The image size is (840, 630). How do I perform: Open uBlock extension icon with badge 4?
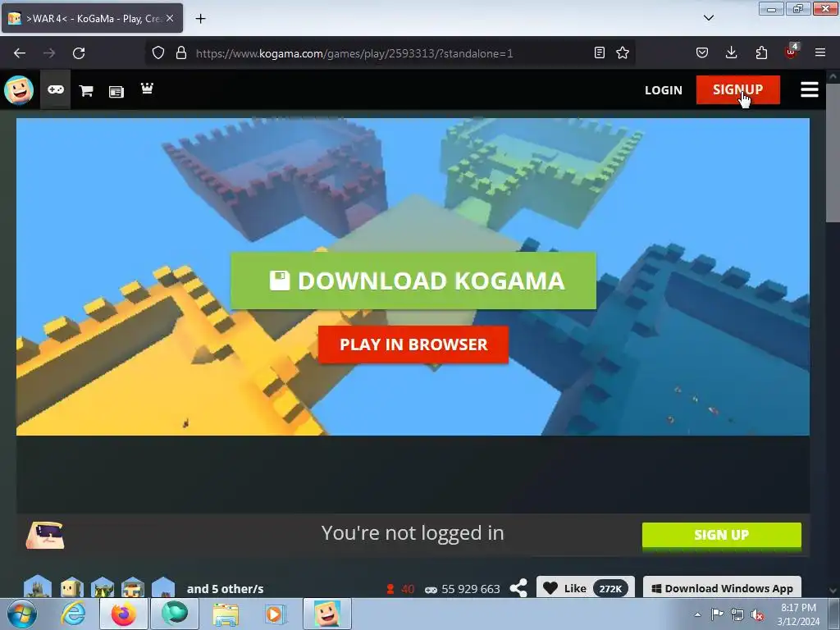pyautogui.click(x=792, y=52)
